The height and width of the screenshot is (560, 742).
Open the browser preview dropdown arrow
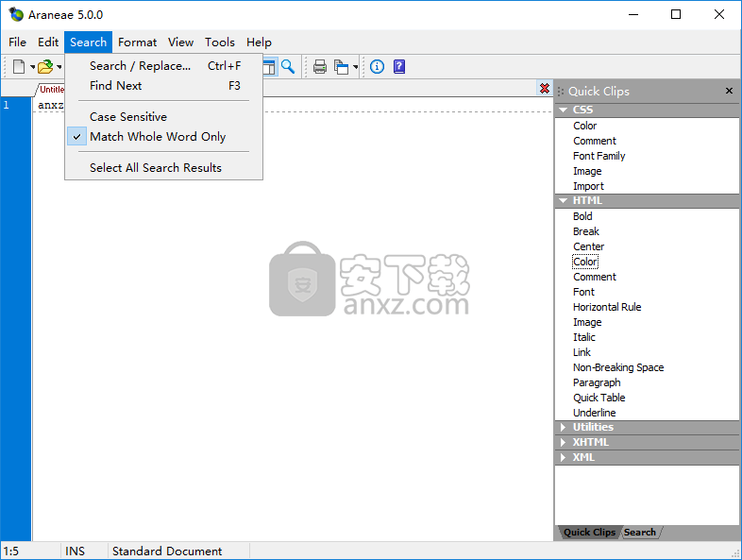coord(355,67)
